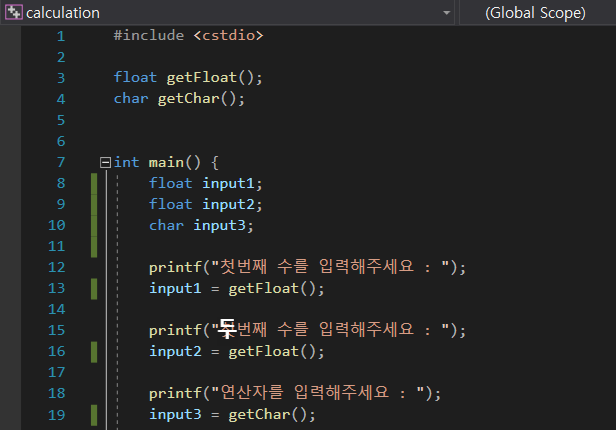Click on #include <cstdio> text
This screenshot has width=616, height=430.
188,36
